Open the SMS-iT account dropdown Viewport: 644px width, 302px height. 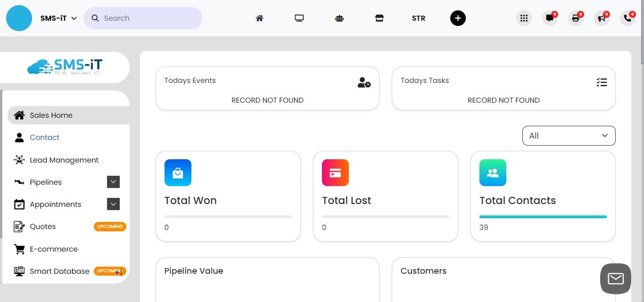(58, 18)
